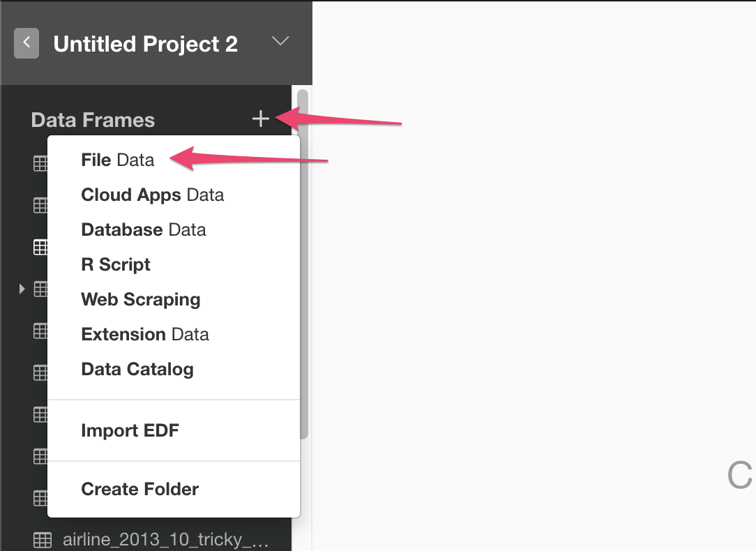The height and width of the screenshot is (551, 756).
Task: Click the data frames list scrollbar
Action: coord(303,264)
